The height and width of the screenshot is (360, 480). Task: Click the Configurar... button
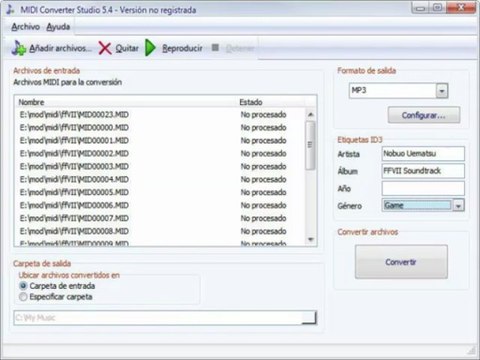point(424,115)
